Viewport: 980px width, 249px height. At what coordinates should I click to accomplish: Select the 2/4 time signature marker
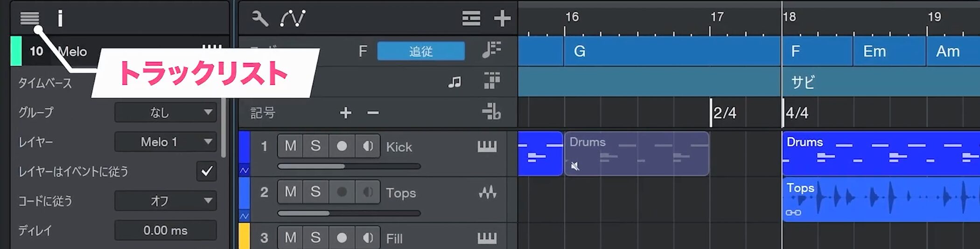point(724,113)
